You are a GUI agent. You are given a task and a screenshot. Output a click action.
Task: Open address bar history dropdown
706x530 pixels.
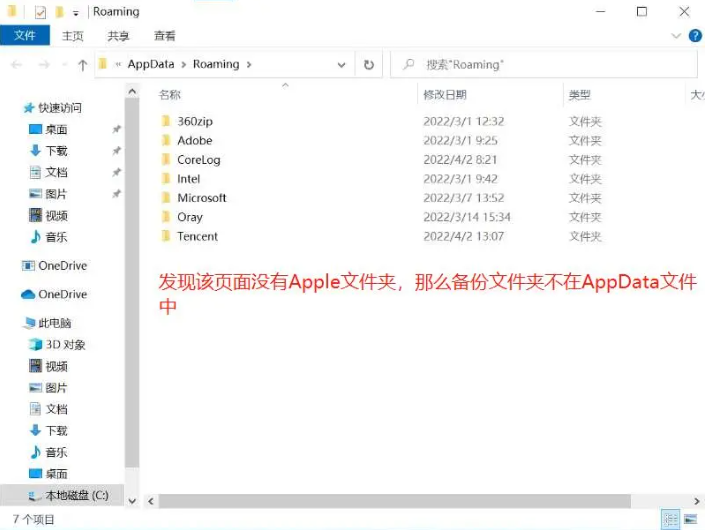(x=341, y=65)
